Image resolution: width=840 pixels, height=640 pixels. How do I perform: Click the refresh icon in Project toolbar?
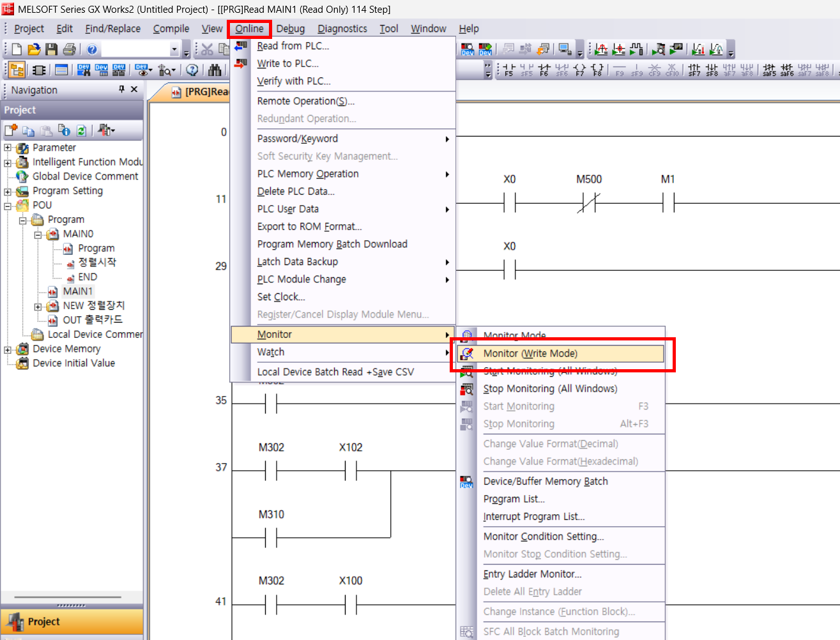(82, 130)
